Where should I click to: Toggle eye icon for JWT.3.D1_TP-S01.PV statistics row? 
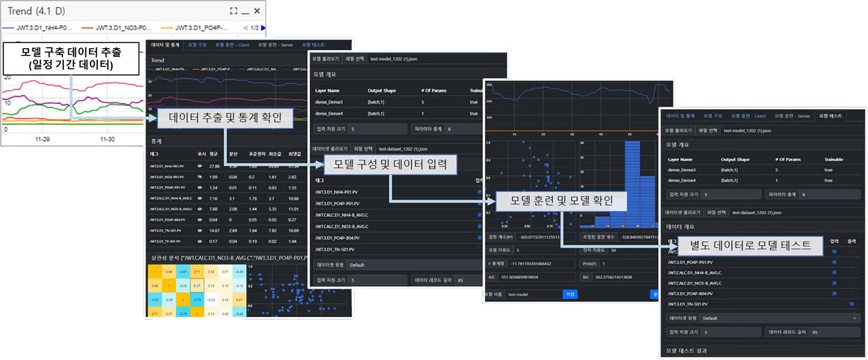pos(200,242)
